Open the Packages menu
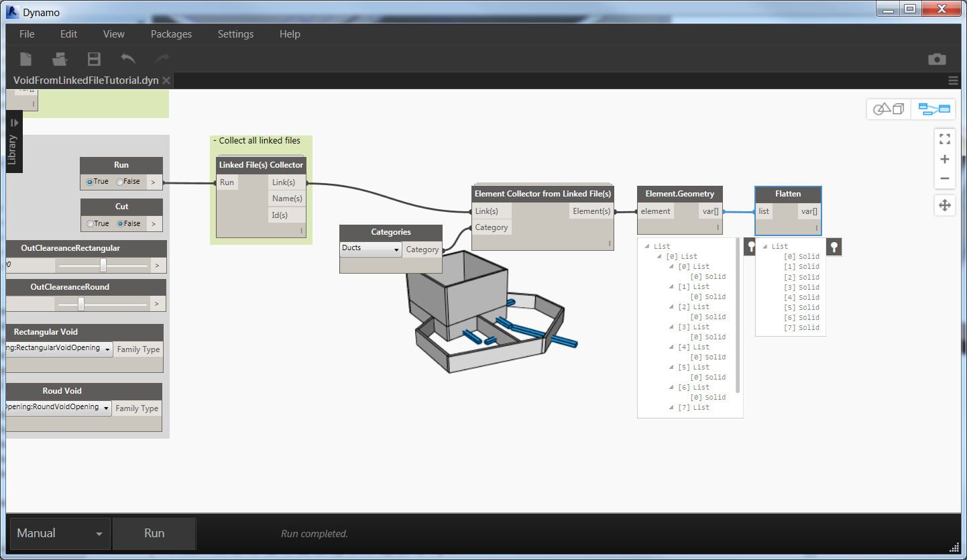The image size is (967, 560). pyautogui.click(x=171, y=34)
